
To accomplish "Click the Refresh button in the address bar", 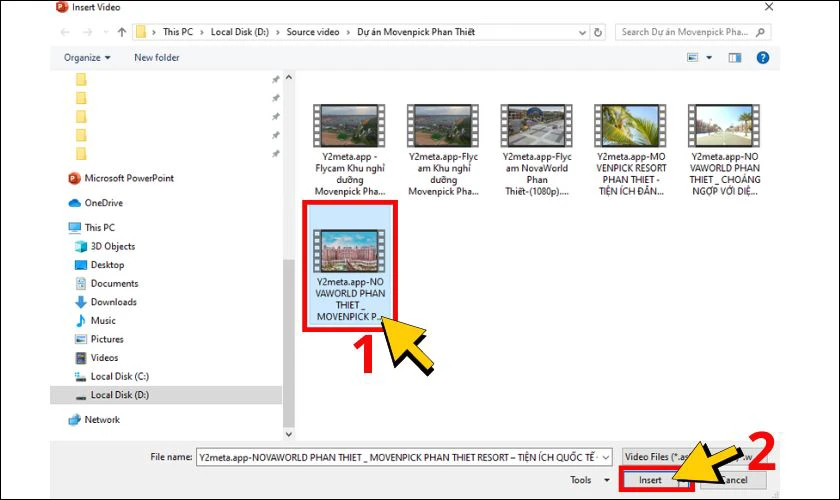I will [x=598, y=32].
